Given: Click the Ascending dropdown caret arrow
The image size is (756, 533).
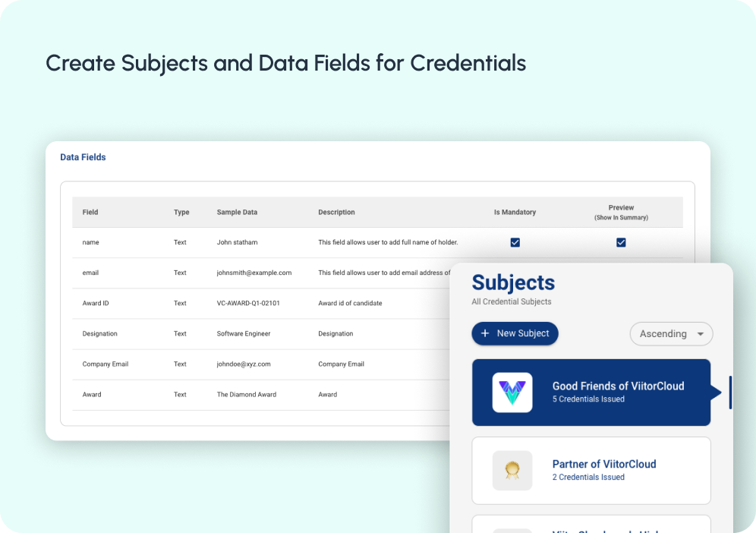Looking at the screenshot, I should (700, 334).
